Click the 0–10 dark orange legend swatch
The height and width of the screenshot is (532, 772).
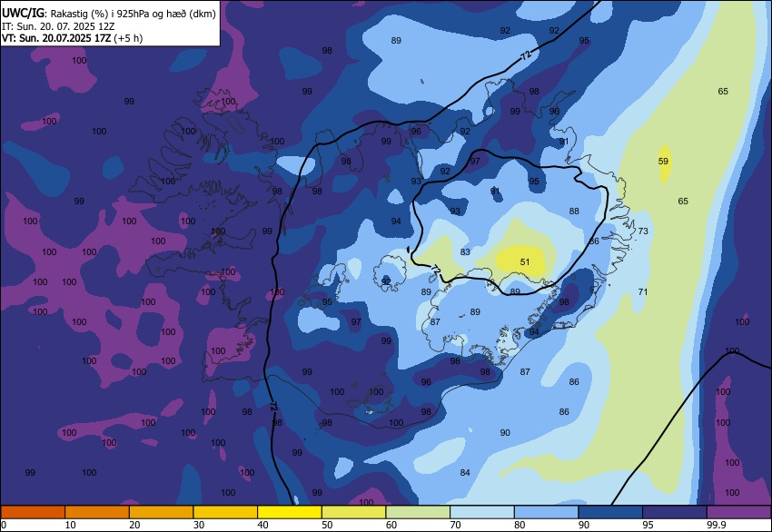(x=33, y=512)
